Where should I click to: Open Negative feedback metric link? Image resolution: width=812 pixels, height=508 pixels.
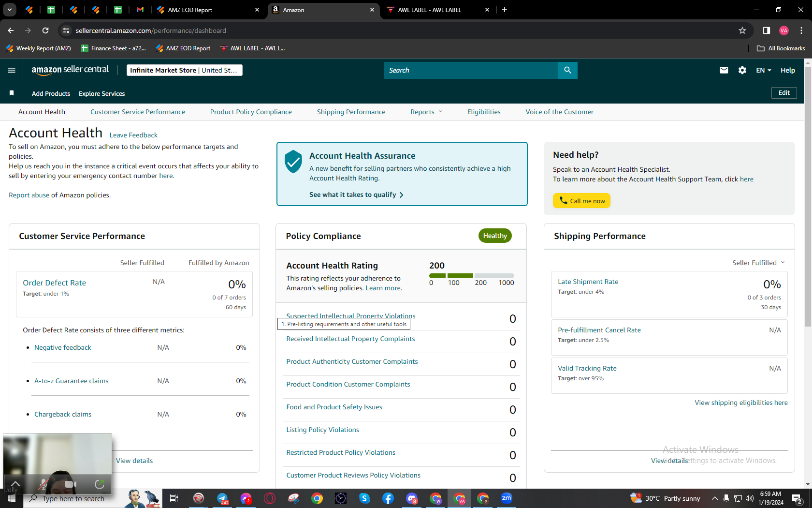(63, 347)
